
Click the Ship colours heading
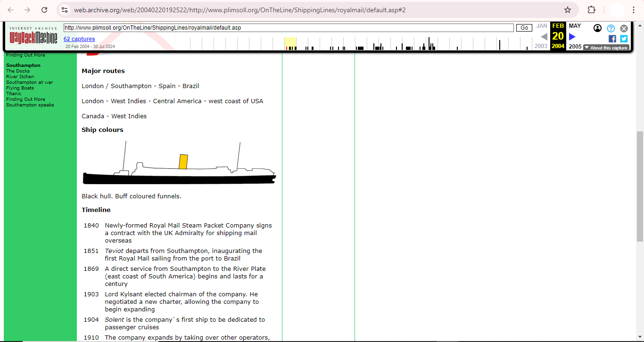coord(102,130)
